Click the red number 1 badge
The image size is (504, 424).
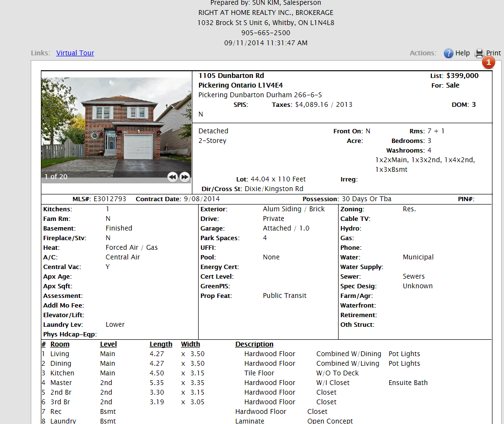(488, 63)
